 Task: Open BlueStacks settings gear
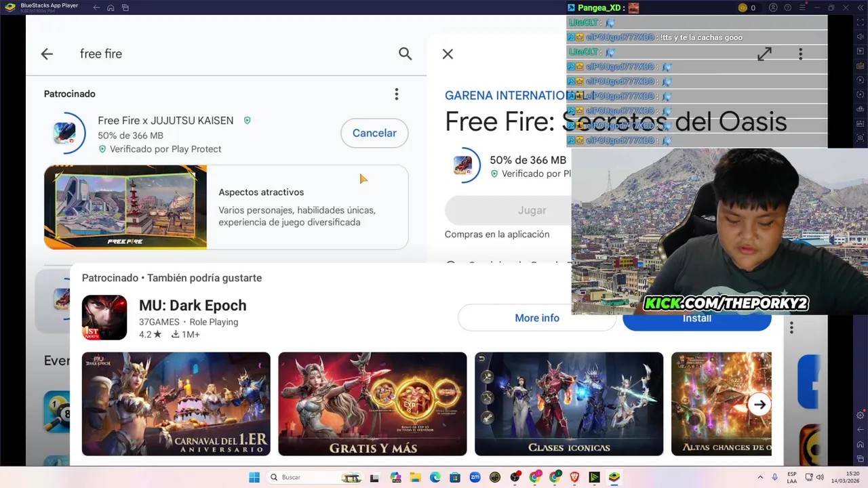(861, 415)
